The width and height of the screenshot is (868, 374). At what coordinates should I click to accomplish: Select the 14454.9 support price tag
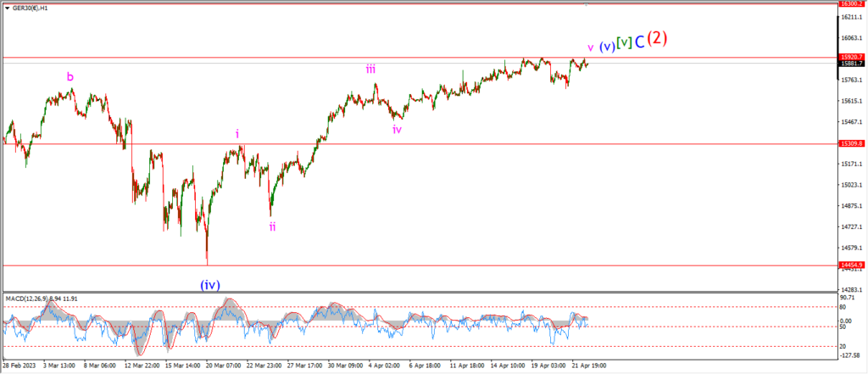tap(850, 265)
